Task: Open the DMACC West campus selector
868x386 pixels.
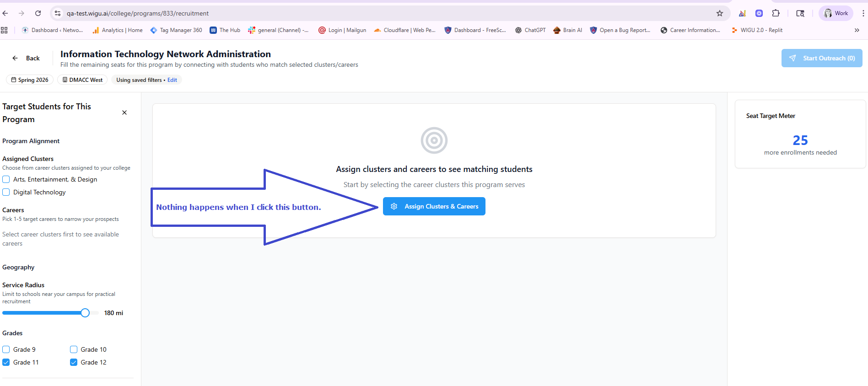Action: [82, 80]
